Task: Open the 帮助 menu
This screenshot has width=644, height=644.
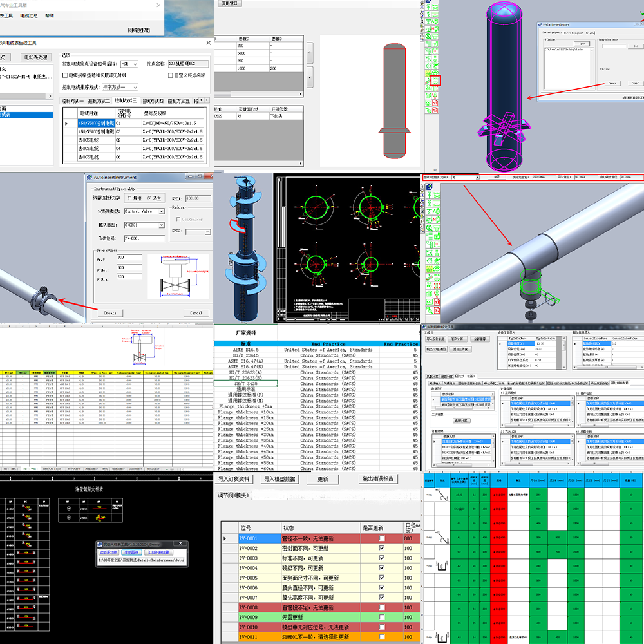Action: pos(50,15)
